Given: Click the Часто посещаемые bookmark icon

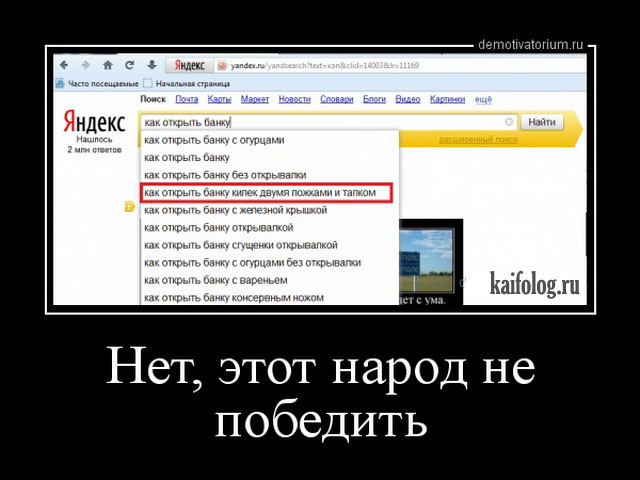Looking at the screenshot, I should pos(60,84).
